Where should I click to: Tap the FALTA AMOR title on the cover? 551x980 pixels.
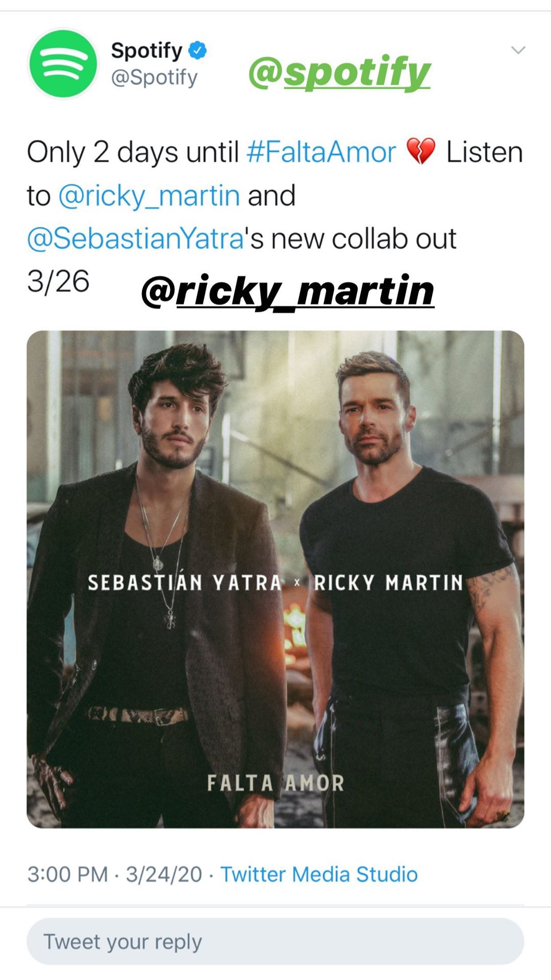(x=275, y=783)
